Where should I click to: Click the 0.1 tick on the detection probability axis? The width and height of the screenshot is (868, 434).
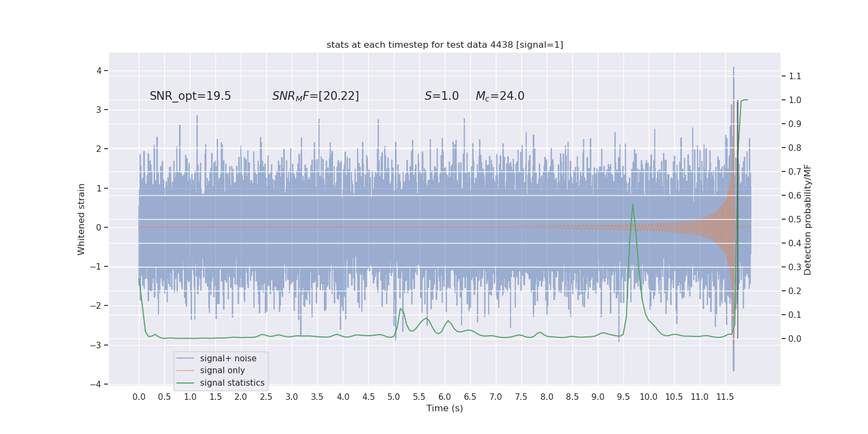pyautogui.click(x=795, y=315)
